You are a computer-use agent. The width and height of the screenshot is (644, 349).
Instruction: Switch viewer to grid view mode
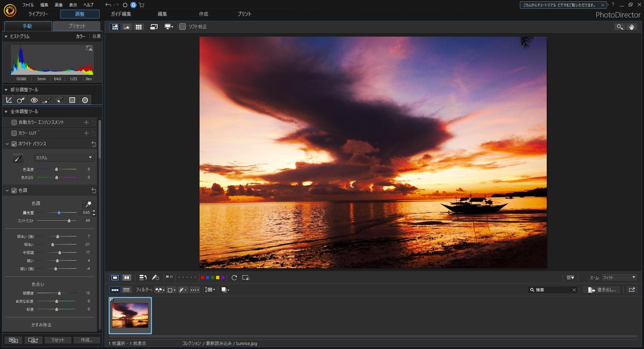point(139,27)
